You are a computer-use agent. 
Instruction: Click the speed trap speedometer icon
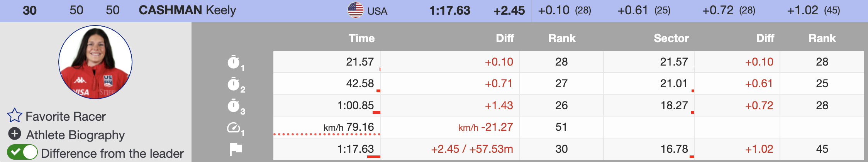pos(234,127)
